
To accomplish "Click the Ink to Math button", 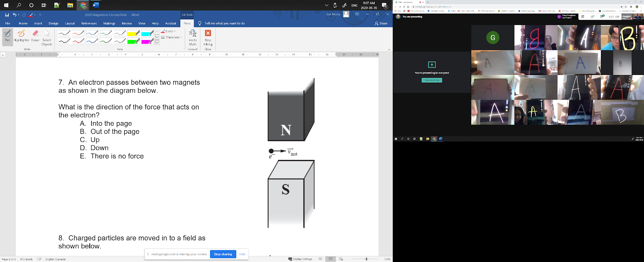I will (193, 37).
